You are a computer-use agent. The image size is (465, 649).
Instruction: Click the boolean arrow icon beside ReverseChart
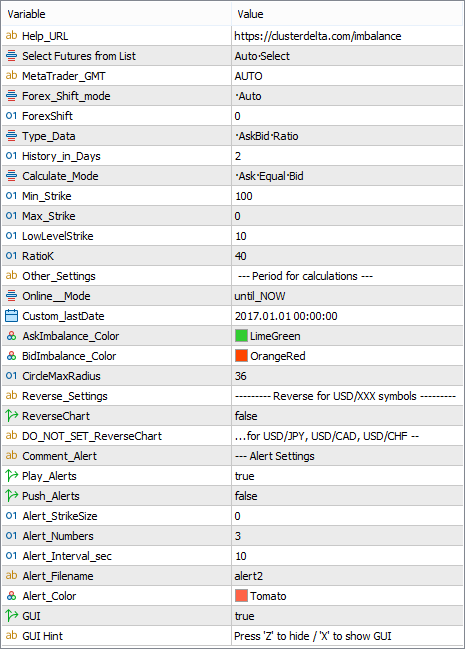pos(11,416)
